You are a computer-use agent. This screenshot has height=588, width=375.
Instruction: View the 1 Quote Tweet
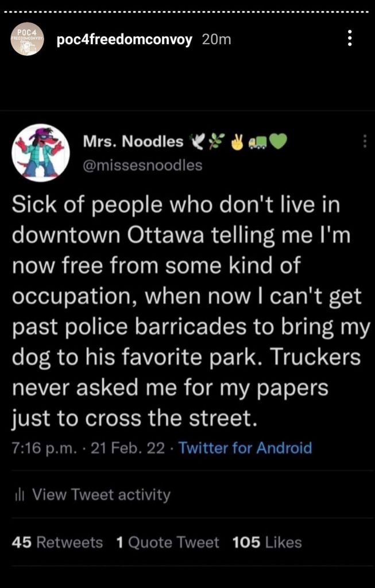[167, 543]
